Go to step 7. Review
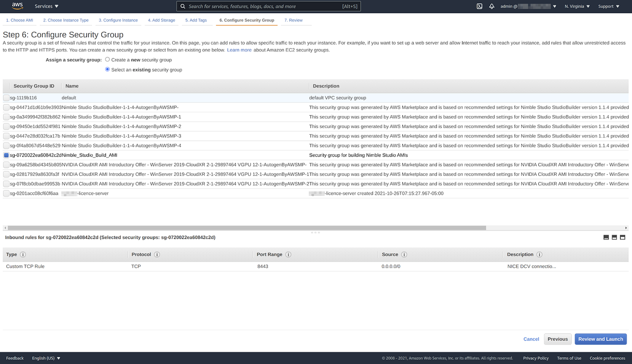The height and width of the screenshot is (364, 632). click(293, 20)
